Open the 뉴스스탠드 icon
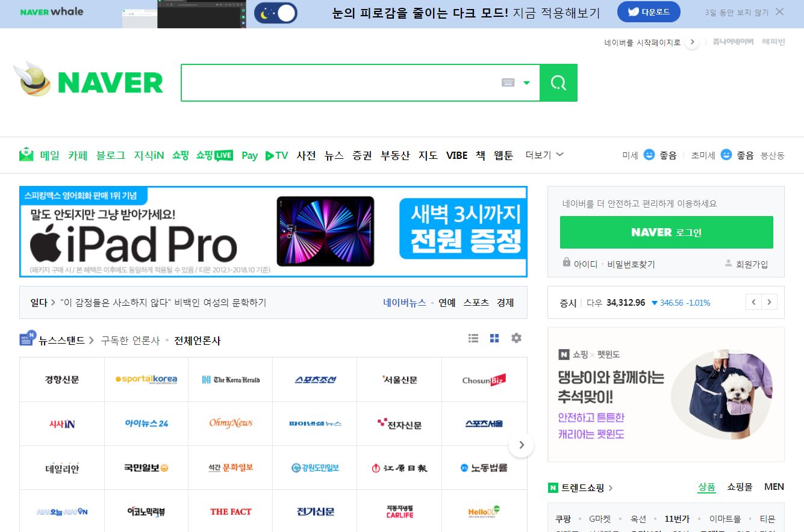Viewport: 804px width, 532px height. pyautogui.click(x=28, y=339)
